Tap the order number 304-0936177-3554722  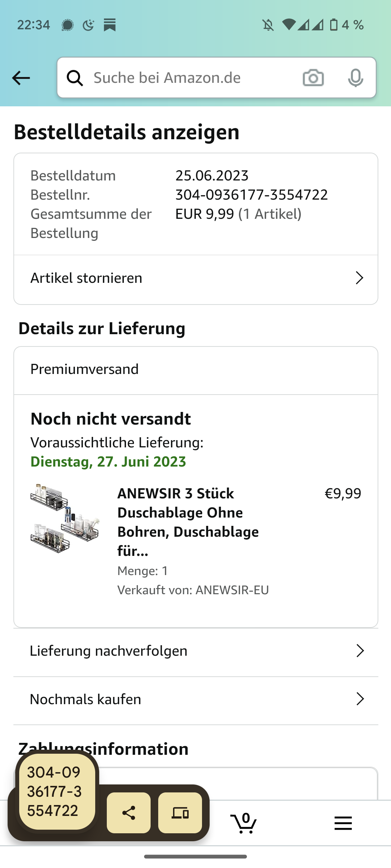coord(252,195)
